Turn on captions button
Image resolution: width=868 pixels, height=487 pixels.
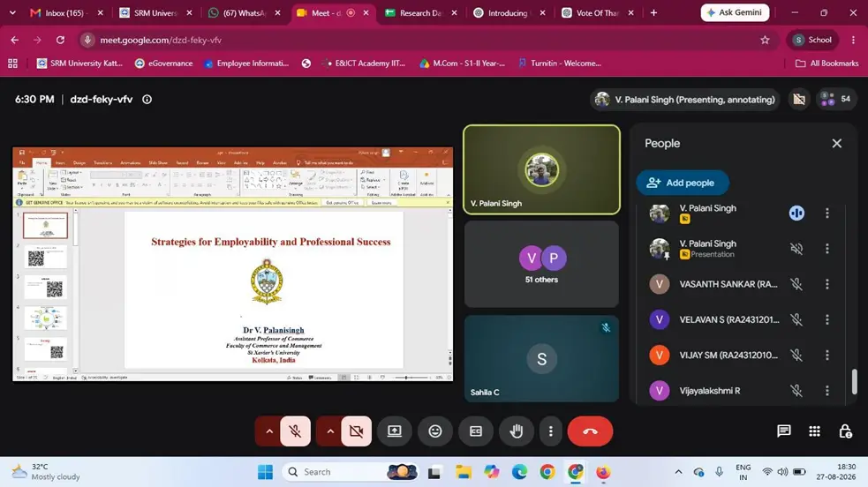point(476,431)
